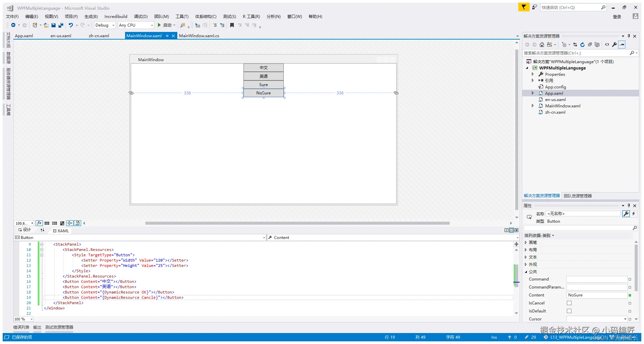This screenshot has width=644, height=344.
Task: Select the Sure button in the designer
Action: pos(263,85)
